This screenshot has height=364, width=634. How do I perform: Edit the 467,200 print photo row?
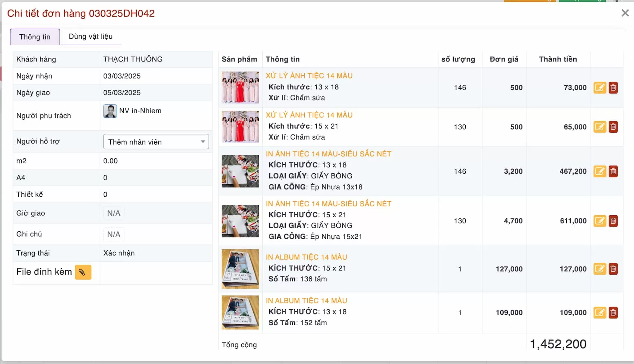coord(600,171)
